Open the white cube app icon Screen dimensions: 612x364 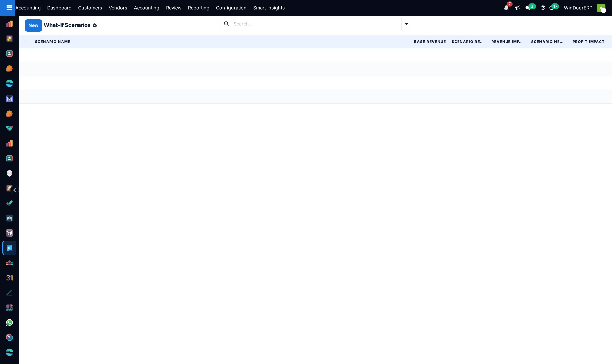tap(9, 173)
